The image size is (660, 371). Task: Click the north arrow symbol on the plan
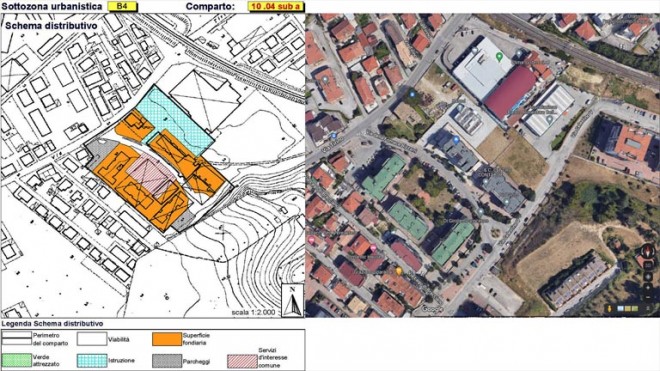tap(293, 301)
